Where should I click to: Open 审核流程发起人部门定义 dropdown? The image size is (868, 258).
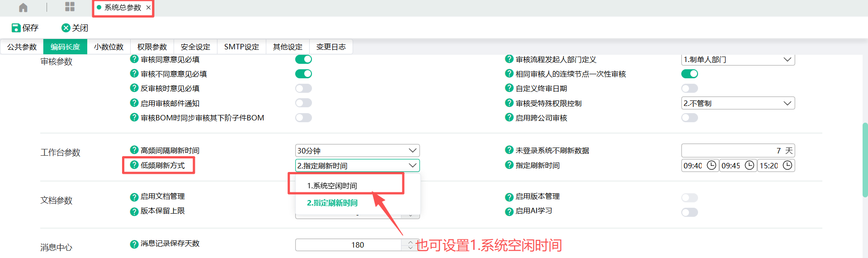(x=737, y=60)
